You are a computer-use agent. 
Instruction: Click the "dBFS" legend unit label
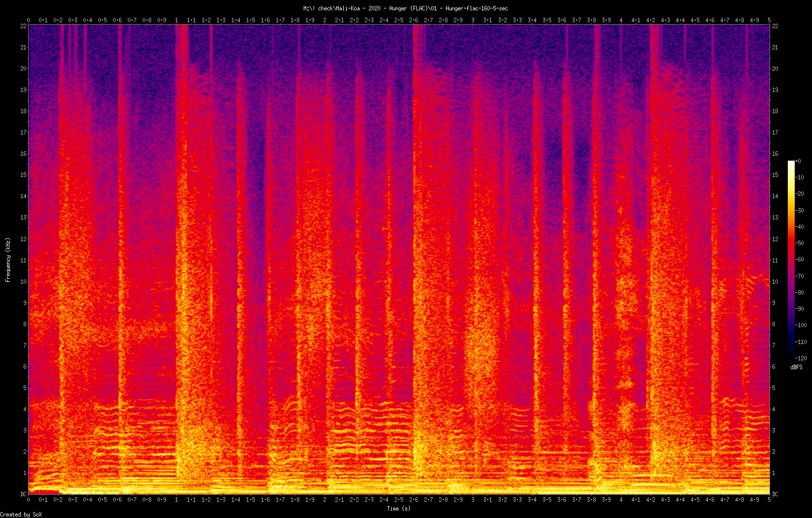coord(796,367)
